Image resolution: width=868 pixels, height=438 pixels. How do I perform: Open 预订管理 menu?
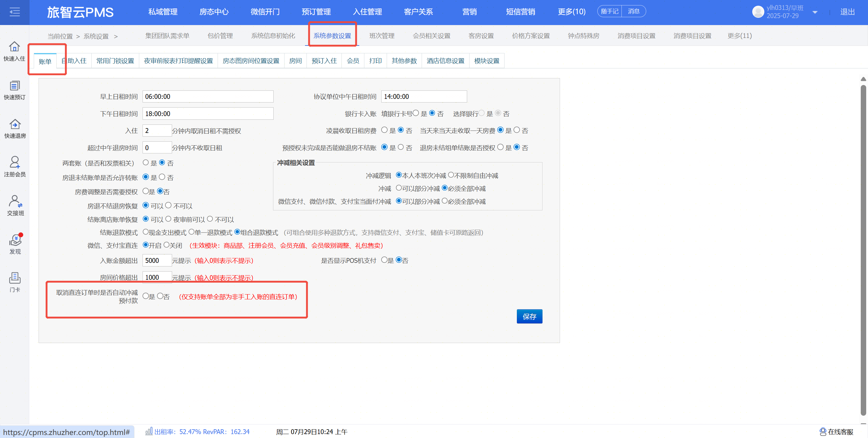[x=316, y=12]
